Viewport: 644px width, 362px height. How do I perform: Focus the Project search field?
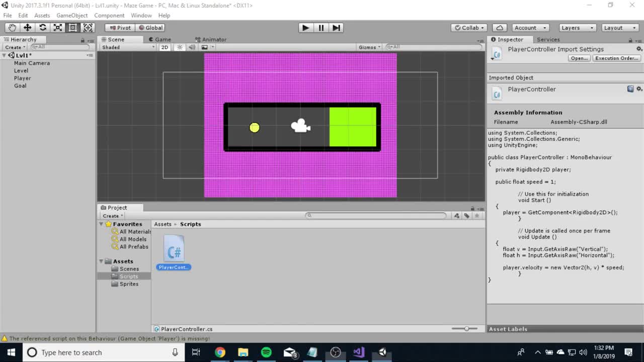click(376, 216)
